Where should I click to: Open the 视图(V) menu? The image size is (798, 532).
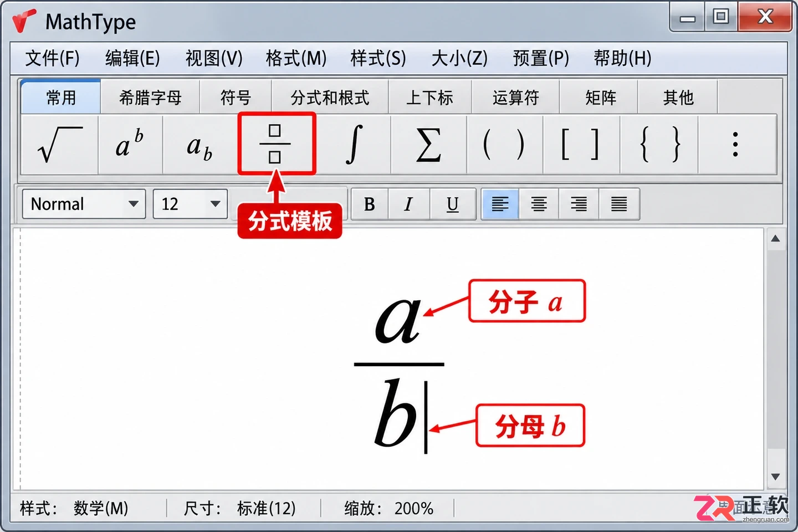(x=214, y=58)
